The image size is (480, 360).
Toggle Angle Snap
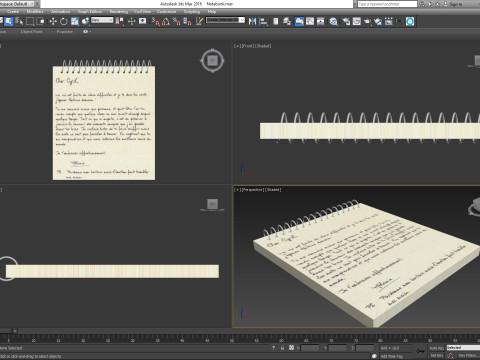166,22
